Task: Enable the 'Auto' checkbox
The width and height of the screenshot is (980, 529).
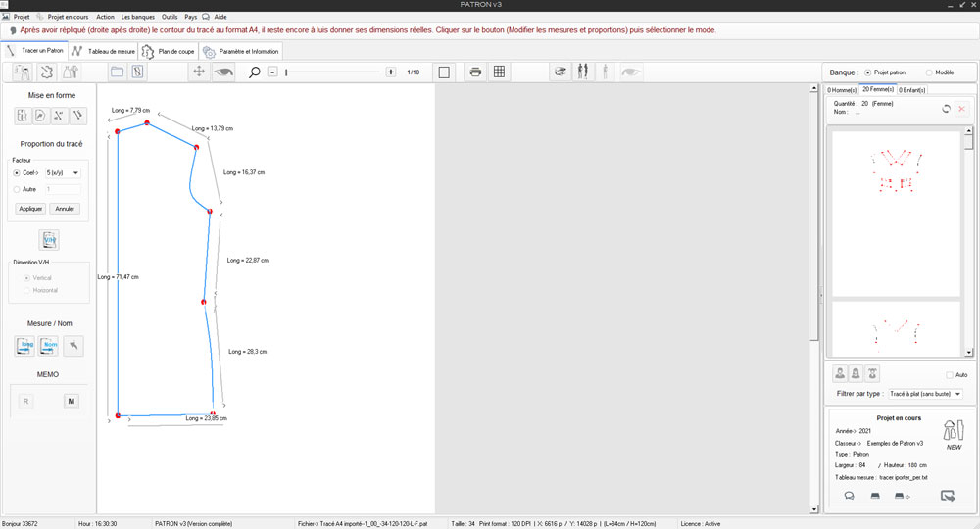Action: point(950,374)
